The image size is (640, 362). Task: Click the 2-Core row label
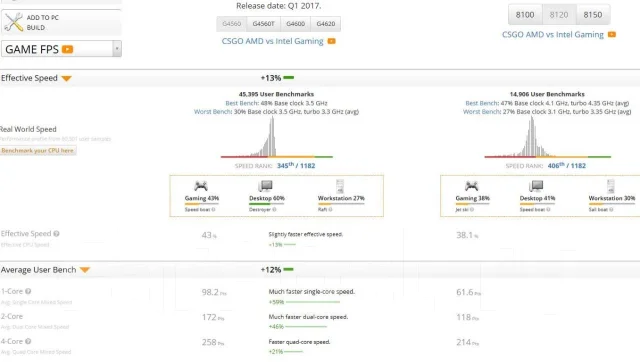[12, 316]
